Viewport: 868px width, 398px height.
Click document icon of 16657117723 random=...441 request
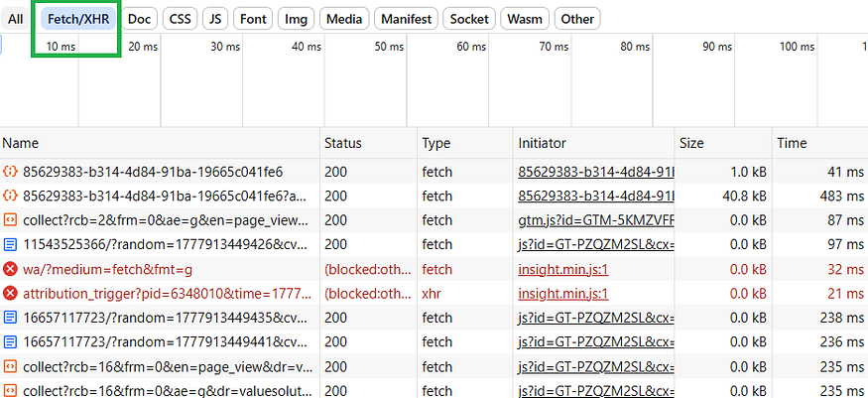[10, 342]
